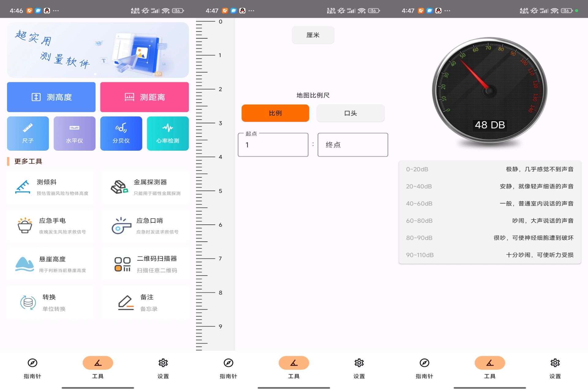Image resolution: width=588 pixels, height=392 pixels.
Task: Open the 厘米 unit selector
Action: [x=313, y=35]
